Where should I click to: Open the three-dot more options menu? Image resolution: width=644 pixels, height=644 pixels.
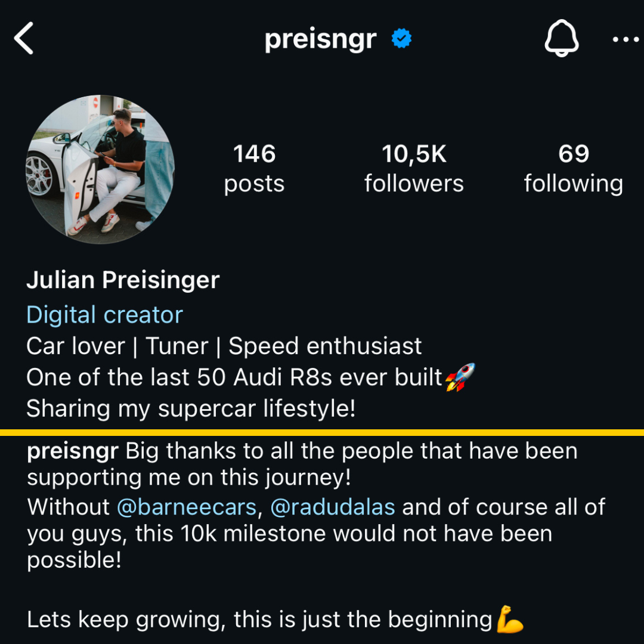[626, 39]
